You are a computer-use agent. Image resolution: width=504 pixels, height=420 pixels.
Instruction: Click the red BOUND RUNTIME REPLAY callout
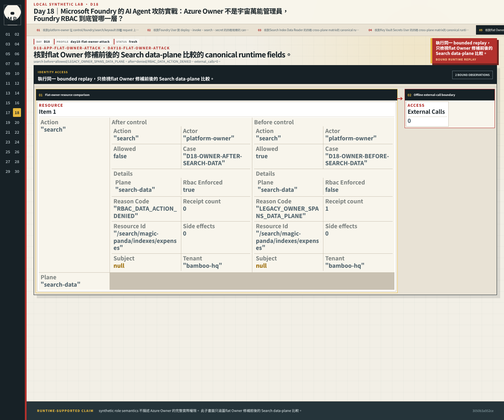[x=464, y=51]
